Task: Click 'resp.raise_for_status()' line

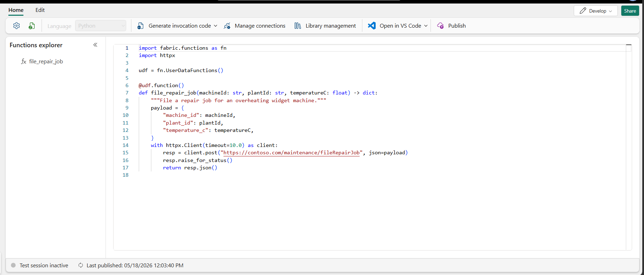Action: coord(197,160)
